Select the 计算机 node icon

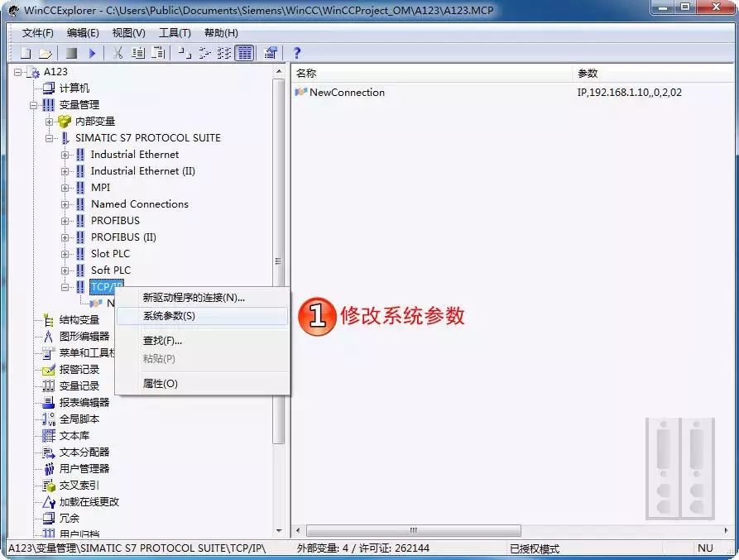[x=49, y=88]
